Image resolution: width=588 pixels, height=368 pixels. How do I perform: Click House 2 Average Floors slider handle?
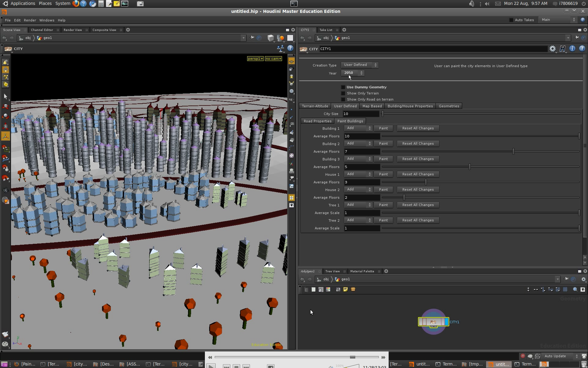[x=404, y=197]
